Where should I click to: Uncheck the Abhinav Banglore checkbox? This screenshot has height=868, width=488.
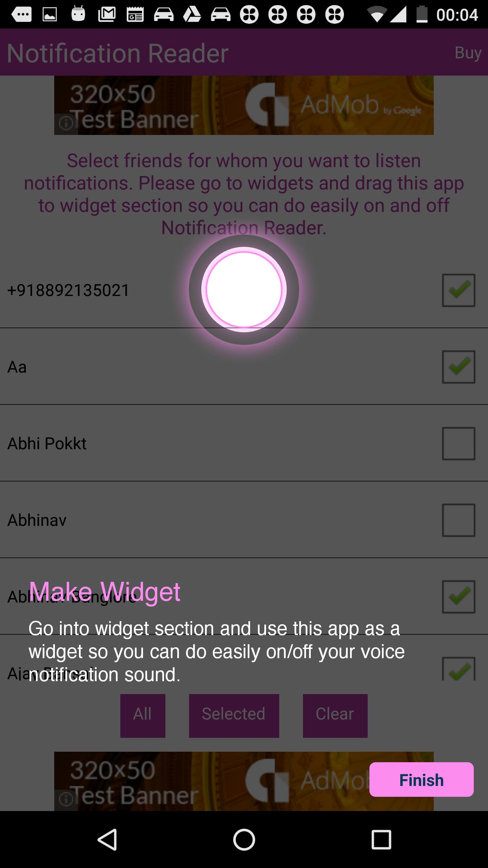point(459,597)
